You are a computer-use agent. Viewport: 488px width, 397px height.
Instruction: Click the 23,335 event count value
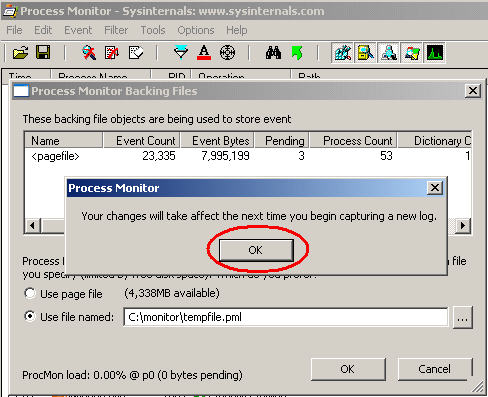pyautogui.click(x=159, y=156)
